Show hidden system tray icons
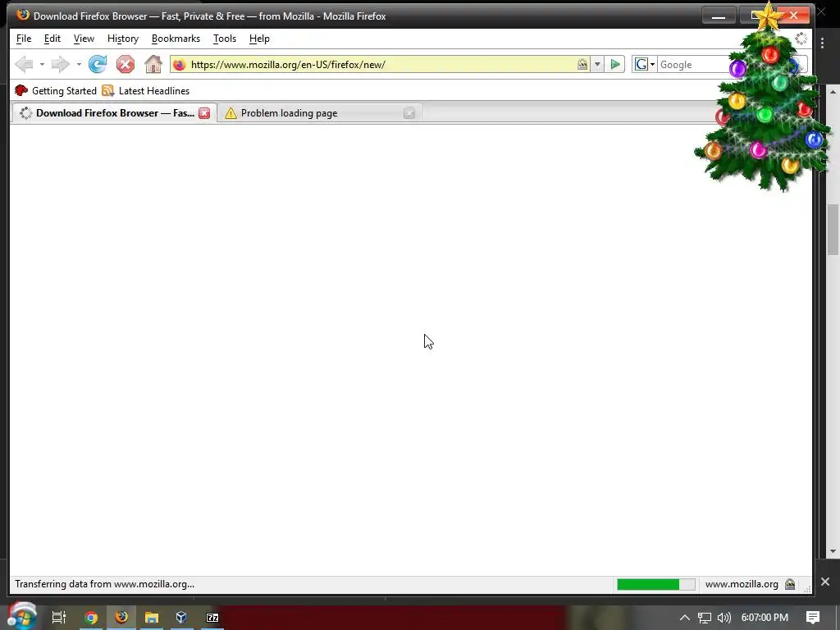The height and width of the screenshot is (630, 840). (x=685, y=618)
